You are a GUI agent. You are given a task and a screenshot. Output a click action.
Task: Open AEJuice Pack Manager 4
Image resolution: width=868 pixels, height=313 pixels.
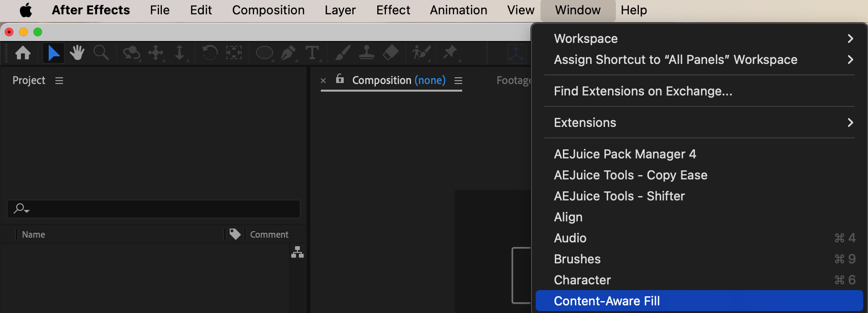tap(625, 154)
